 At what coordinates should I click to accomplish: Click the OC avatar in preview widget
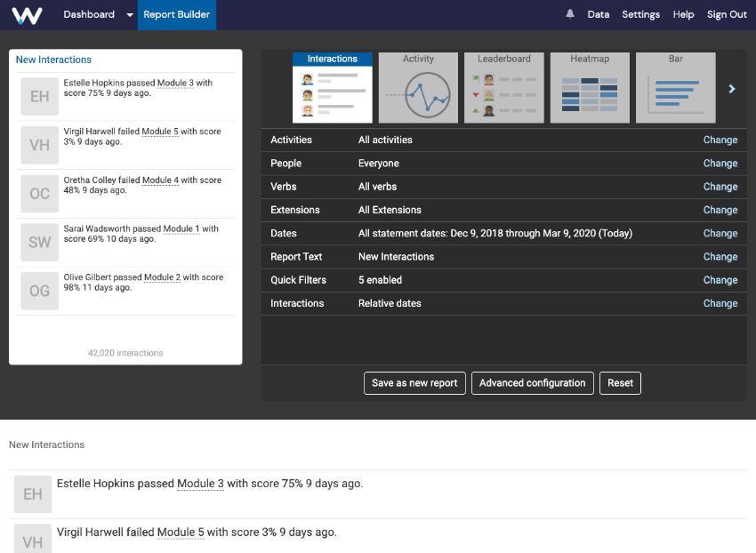click(x=39, y=194)
